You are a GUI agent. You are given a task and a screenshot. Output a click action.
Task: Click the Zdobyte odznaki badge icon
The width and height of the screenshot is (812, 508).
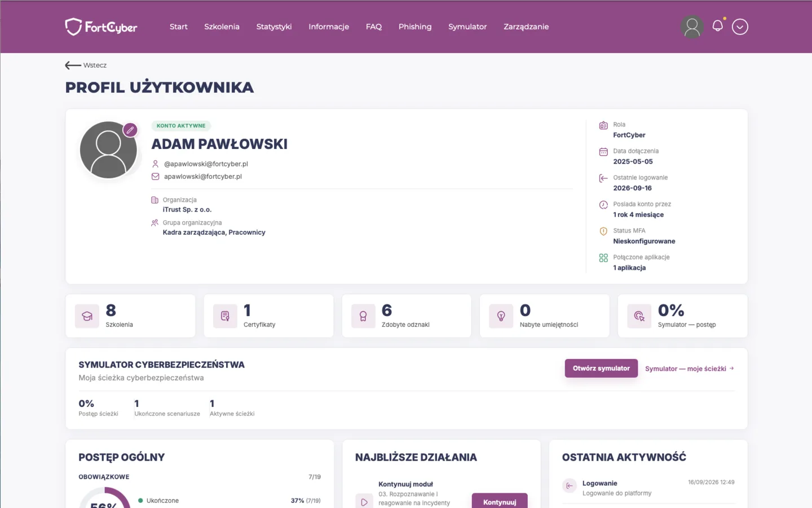(x=363, y=316)
